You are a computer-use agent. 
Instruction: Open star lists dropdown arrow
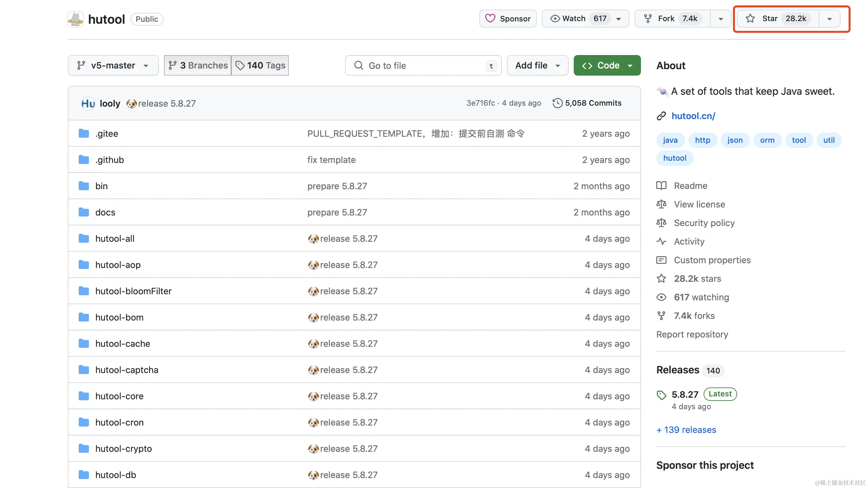(x=829, y=19)
